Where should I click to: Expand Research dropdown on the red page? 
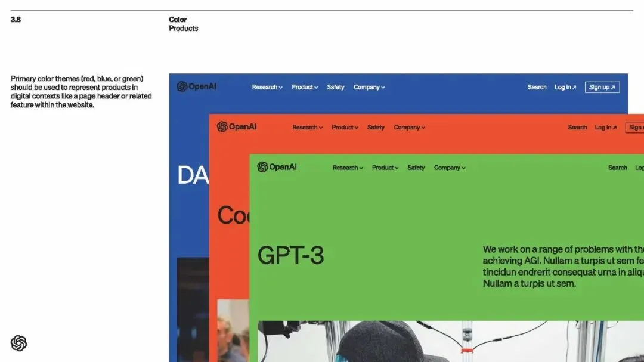[x=307, y=128]
